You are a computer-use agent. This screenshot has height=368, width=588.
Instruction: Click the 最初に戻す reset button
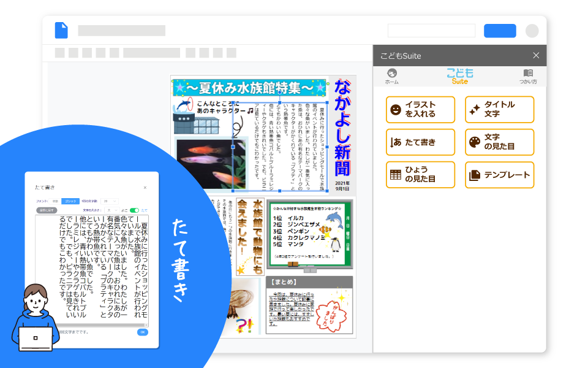coord(46,210)
